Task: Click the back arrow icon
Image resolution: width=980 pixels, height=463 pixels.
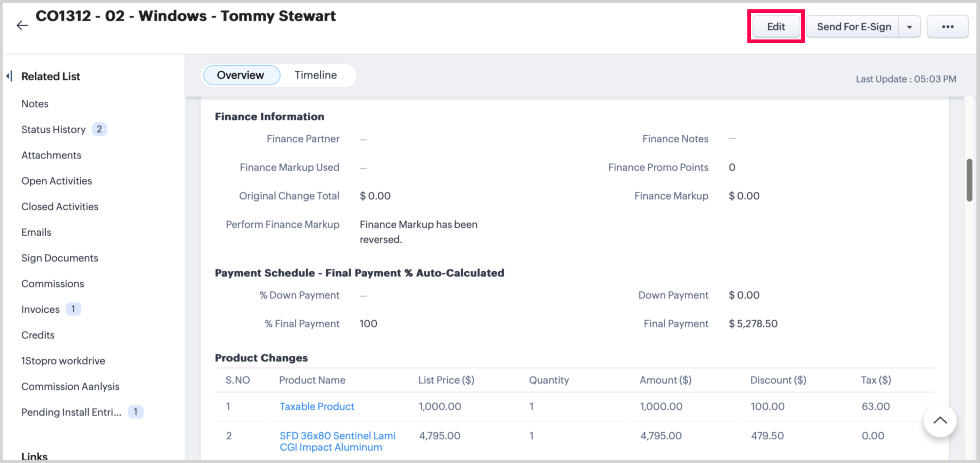Action: [x=22, y=25]
